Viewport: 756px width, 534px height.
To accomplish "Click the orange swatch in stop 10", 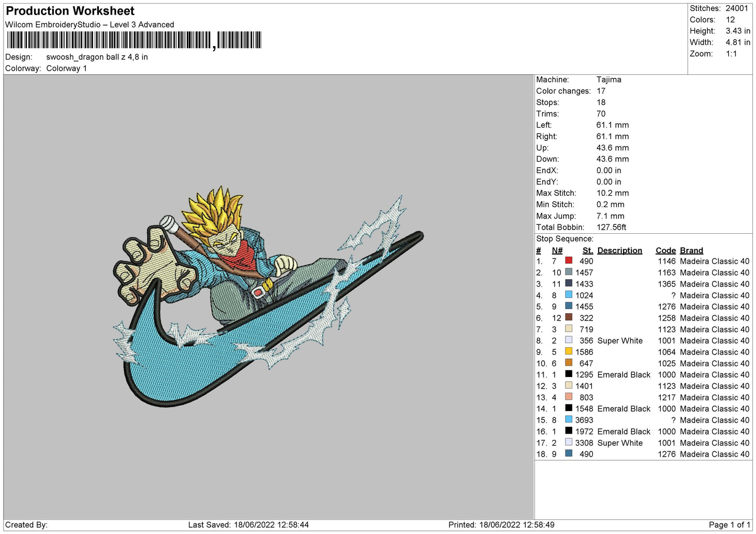I will click(x=569, y=363).
